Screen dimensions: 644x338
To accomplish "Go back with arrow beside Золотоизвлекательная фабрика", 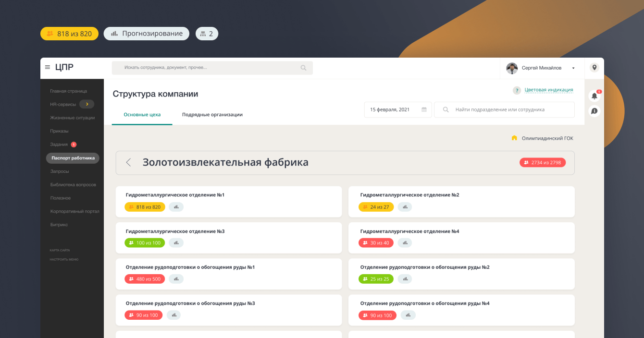I will 128,162.
